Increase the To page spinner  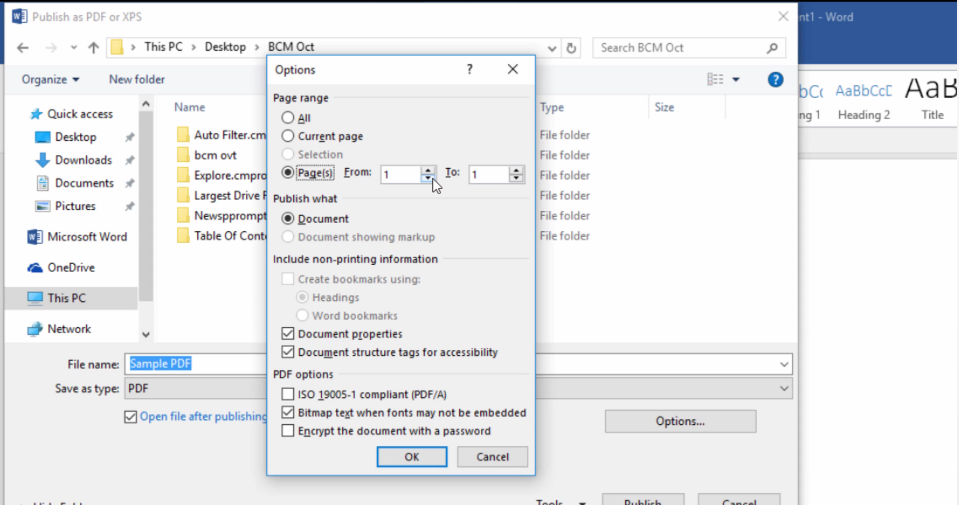516,171
